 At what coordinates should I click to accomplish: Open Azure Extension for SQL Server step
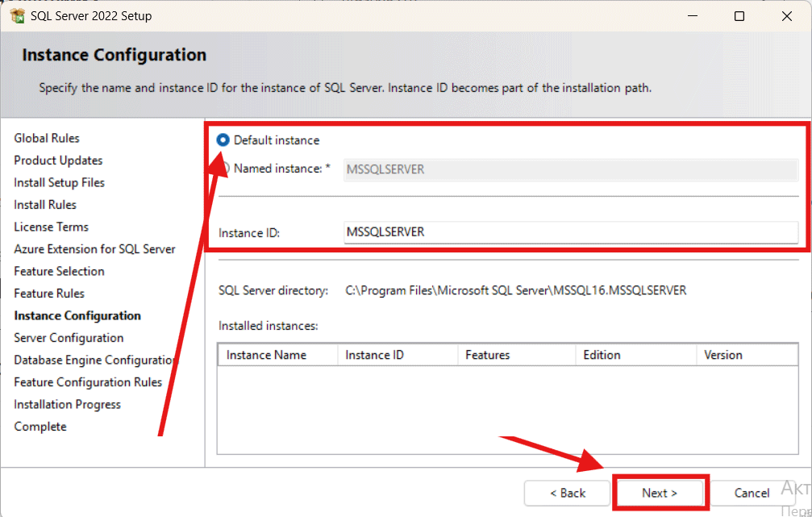pyautogui.click(x=94, y=249)
